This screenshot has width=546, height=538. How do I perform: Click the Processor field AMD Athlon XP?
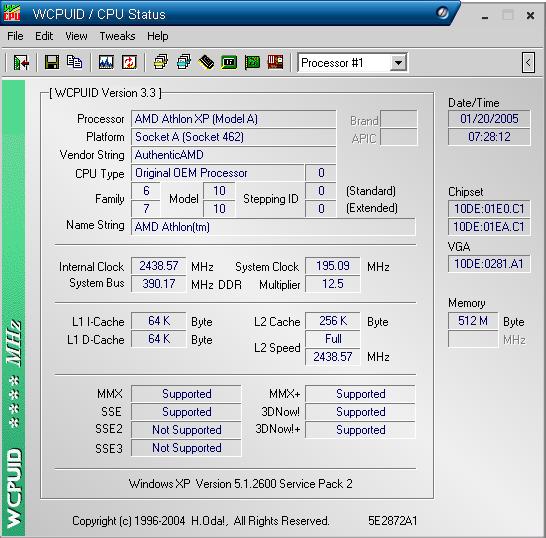tap(233, 119)
